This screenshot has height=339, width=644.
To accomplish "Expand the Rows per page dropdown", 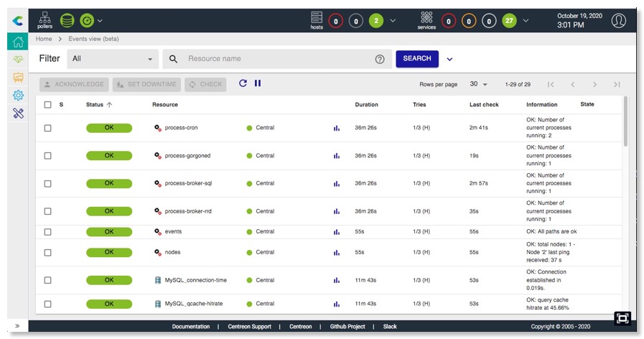I will coord(479,84).
